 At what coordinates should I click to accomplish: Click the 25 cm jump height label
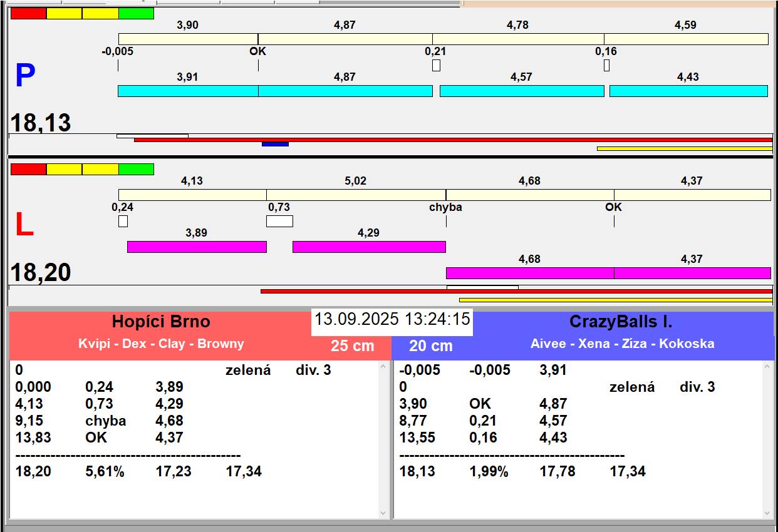pyautogui.click(x=352, y=345)
